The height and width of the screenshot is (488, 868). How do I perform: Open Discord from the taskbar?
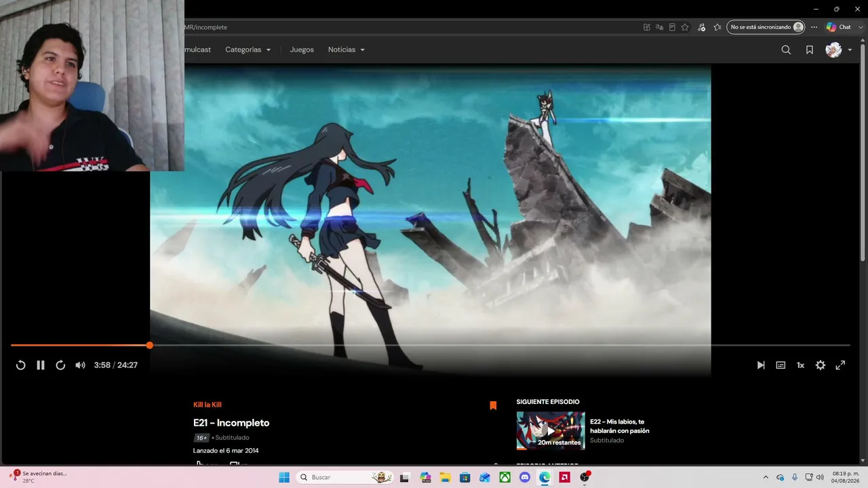point(525,477)
